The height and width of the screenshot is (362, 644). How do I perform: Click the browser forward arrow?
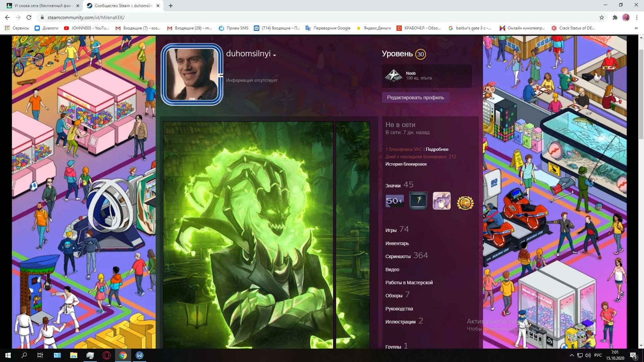pyautogui.click(x=18, y=17)
